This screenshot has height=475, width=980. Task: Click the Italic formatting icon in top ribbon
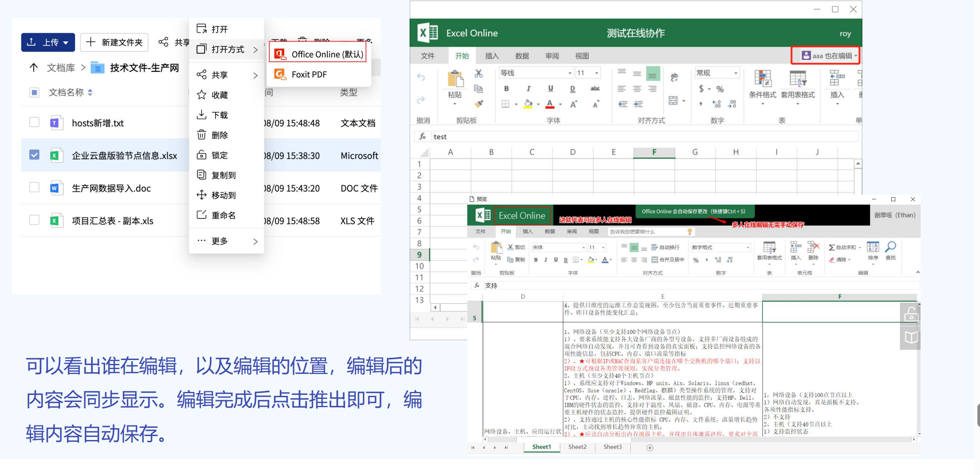tap(528, 88)
